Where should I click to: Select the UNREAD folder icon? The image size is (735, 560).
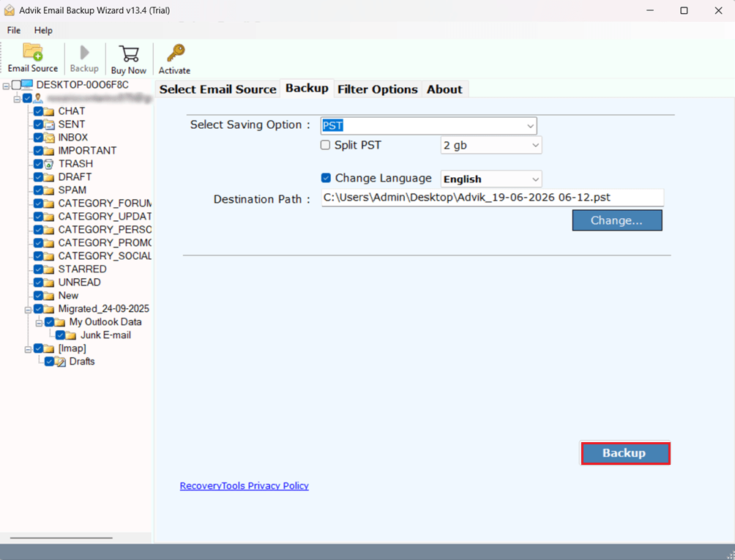49,283
